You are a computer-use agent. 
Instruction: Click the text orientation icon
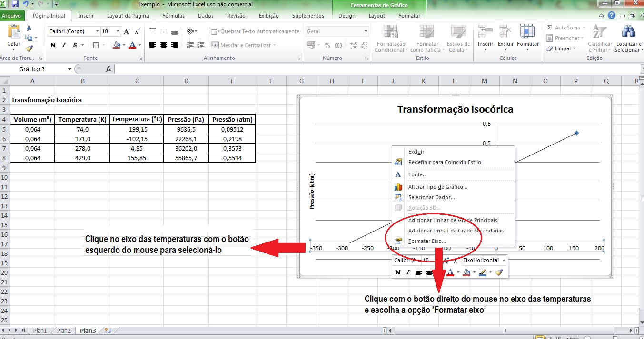point(191,31)
